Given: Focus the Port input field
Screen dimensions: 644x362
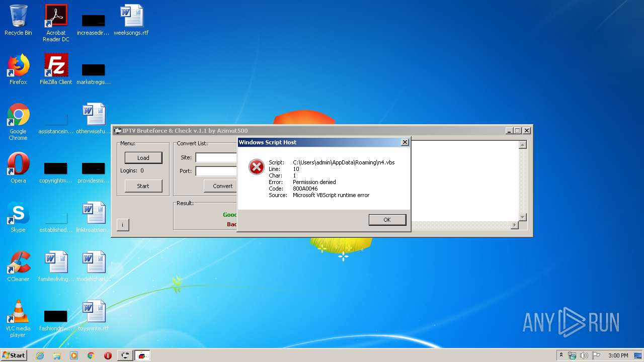Looking at the screenshot, I should click(x=216, y=171).
